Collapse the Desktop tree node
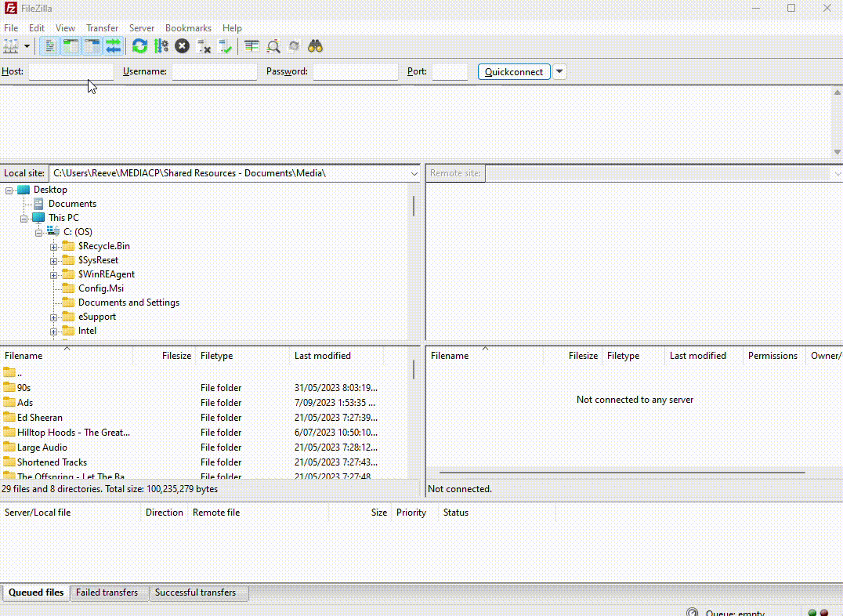 click(x=9, y=190)
